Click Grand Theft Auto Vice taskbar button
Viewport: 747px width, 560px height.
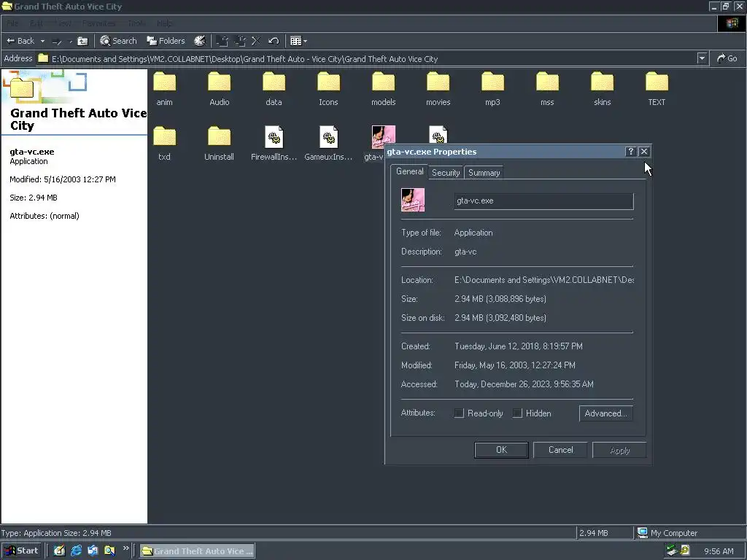pos(197,551)
